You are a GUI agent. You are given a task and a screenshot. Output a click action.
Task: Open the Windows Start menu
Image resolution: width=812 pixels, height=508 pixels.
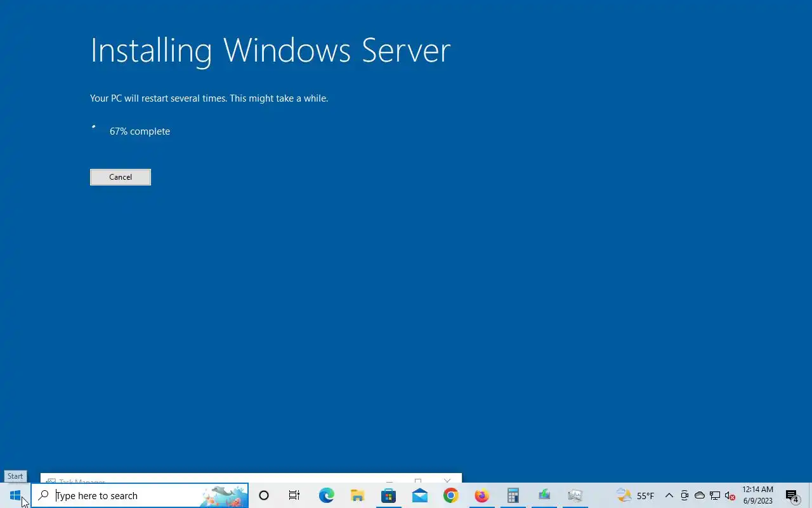click(x=15, y=495)
